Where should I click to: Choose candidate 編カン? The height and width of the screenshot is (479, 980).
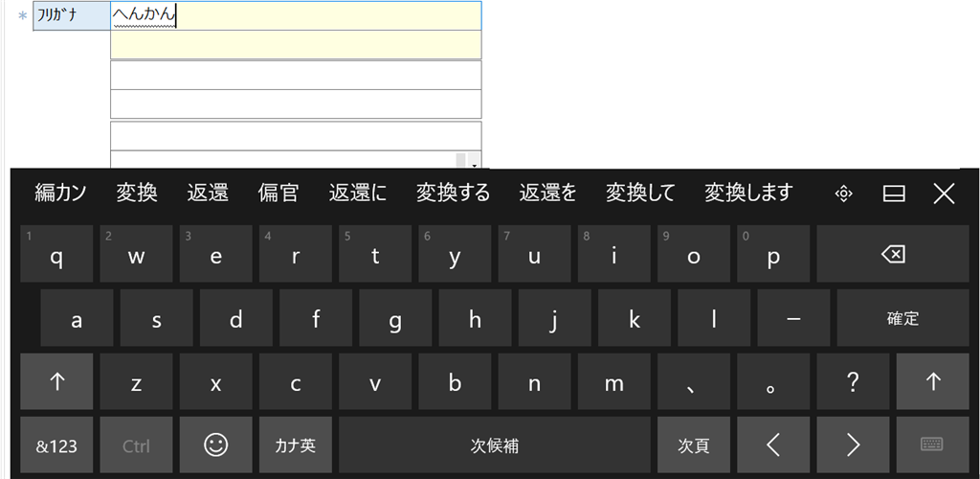[60, 193]
